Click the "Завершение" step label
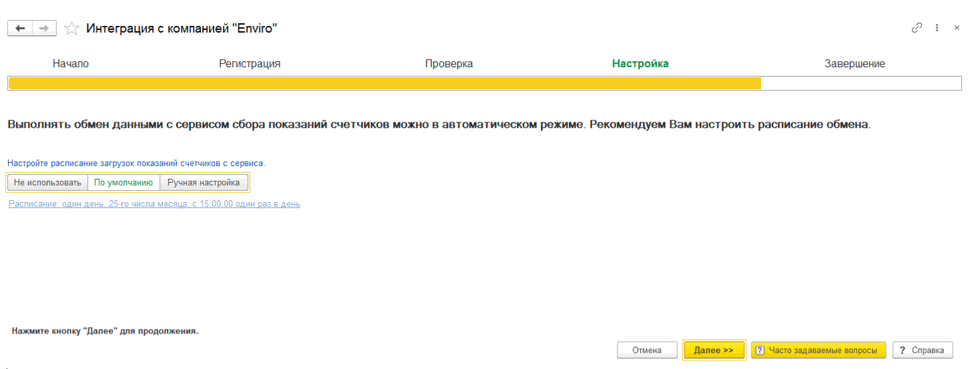 [x=855, y=64]
